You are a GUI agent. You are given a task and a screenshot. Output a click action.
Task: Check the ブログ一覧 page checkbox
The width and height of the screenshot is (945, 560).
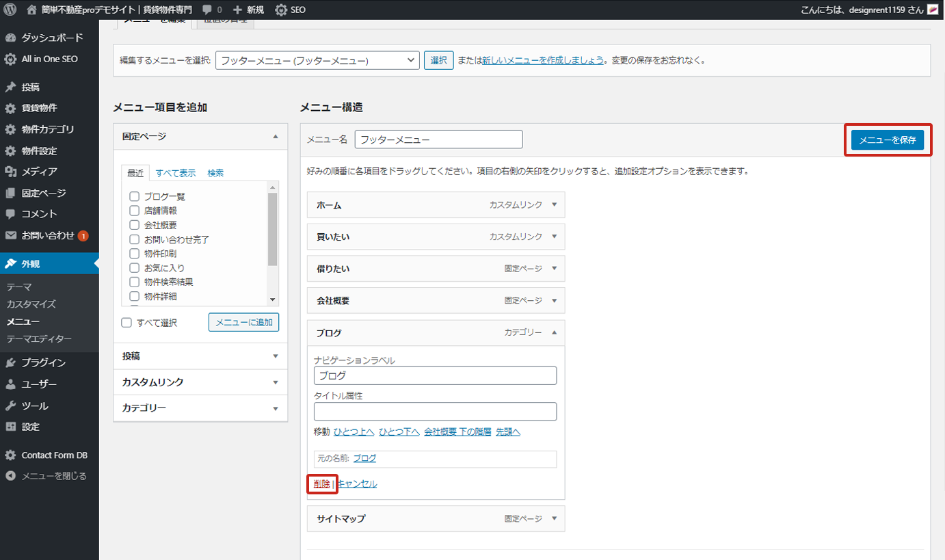(135, 197)
